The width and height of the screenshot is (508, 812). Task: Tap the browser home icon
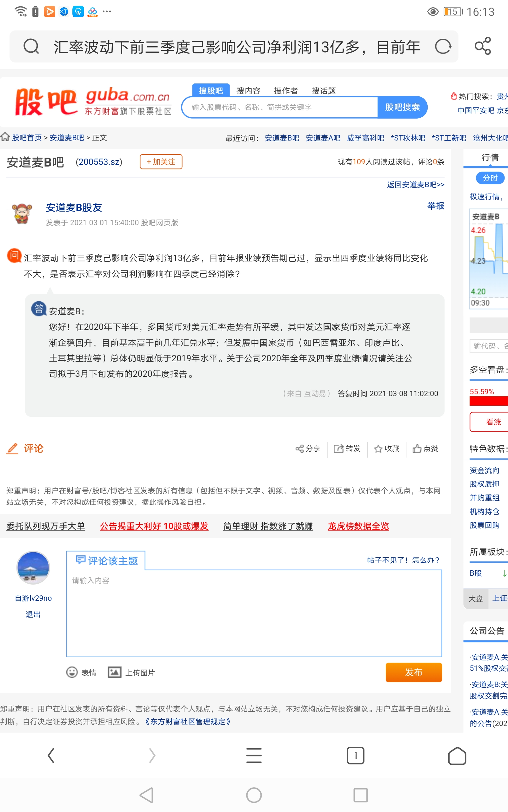[x=457, y=756]
